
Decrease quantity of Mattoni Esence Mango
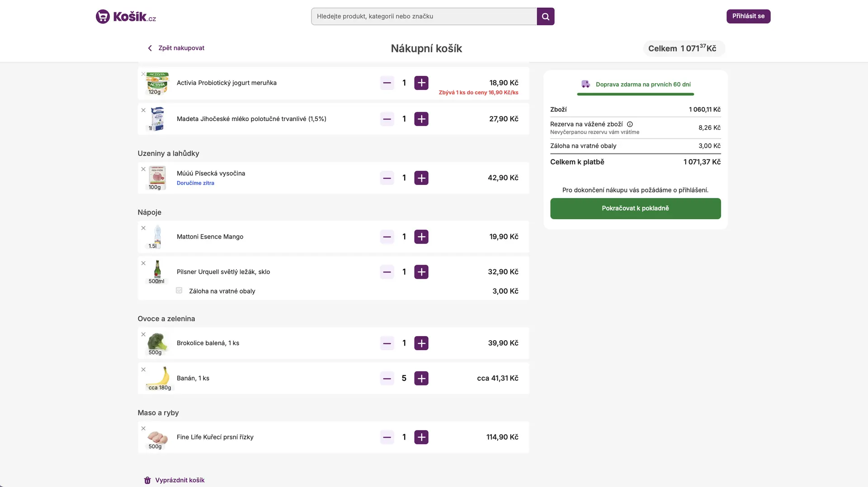point(387,237)
